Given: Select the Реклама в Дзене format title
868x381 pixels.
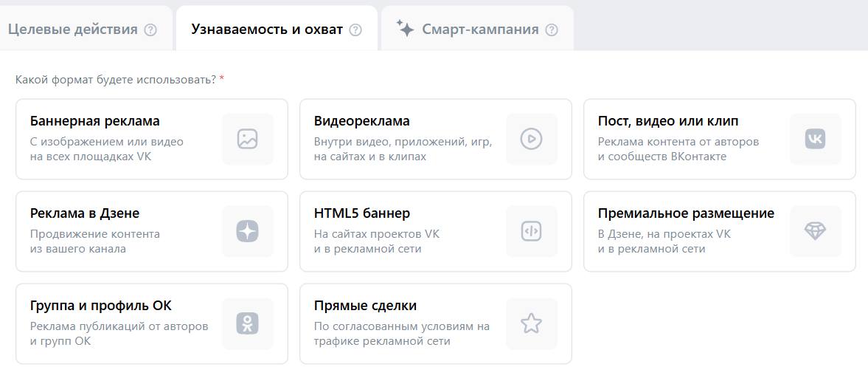Looking at the screenshot, I should pyautogui.click(x=85, y=213).
